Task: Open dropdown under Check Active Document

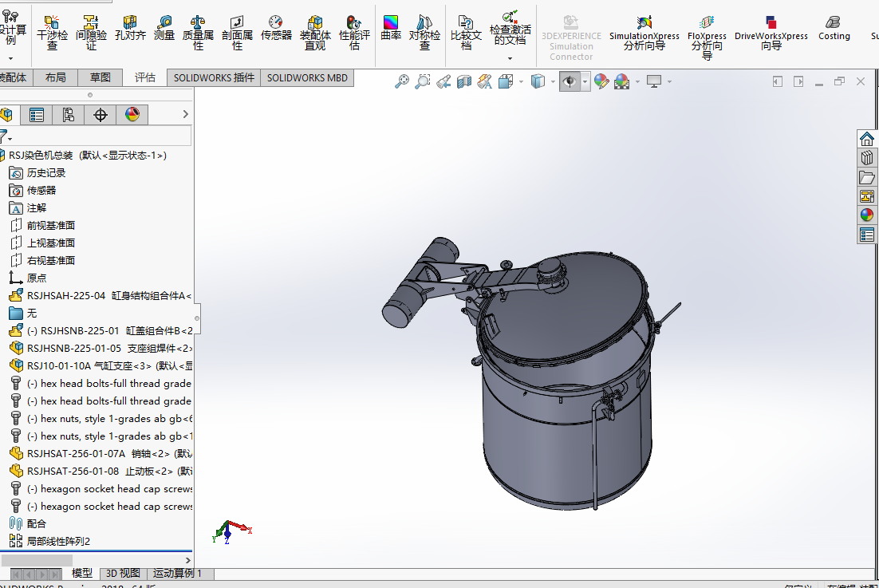Action: (x=510, y=58)
